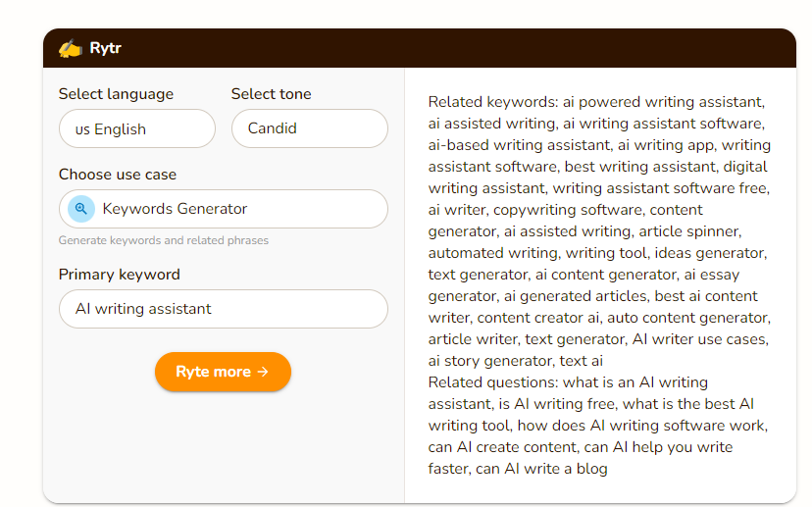Click the magnifier icon beside Keywords Generator

[81, 209]
